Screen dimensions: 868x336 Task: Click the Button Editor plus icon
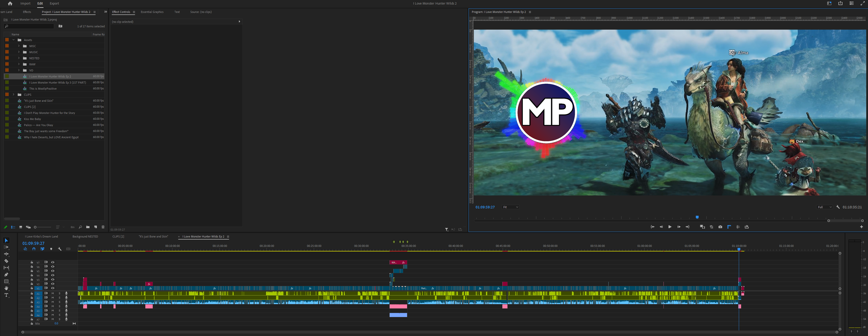click(862, 227)
